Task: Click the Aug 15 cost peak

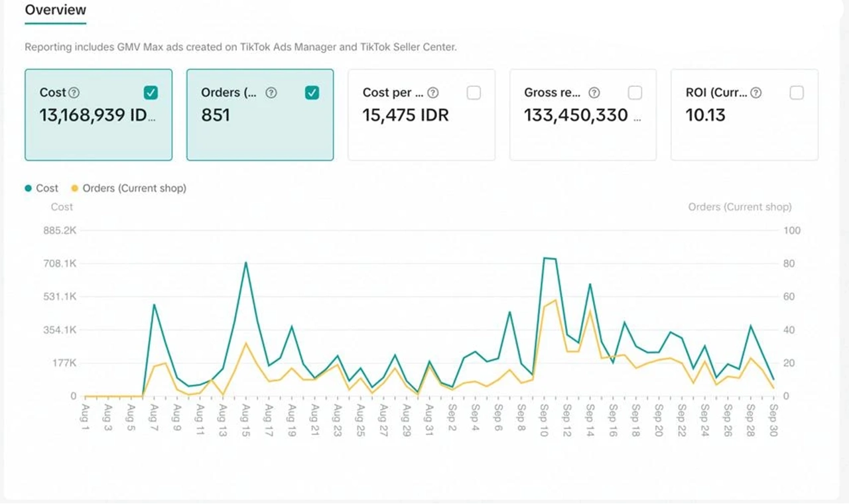Action: click(x=245, y=263)
